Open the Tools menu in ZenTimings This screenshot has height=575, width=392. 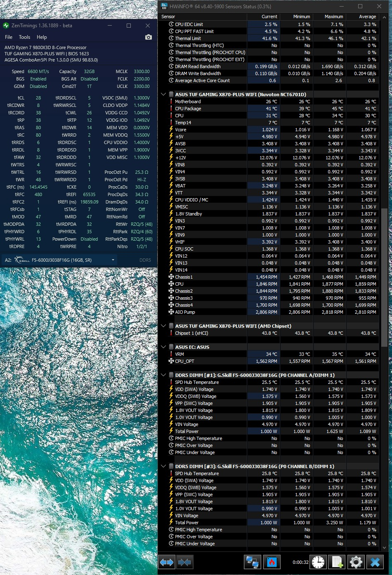point(25,37)
